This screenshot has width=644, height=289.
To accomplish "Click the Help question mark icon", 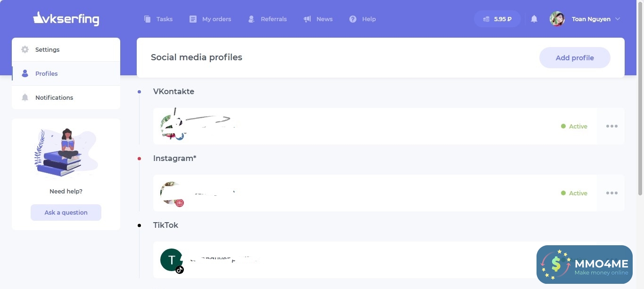I will point(353,19).
